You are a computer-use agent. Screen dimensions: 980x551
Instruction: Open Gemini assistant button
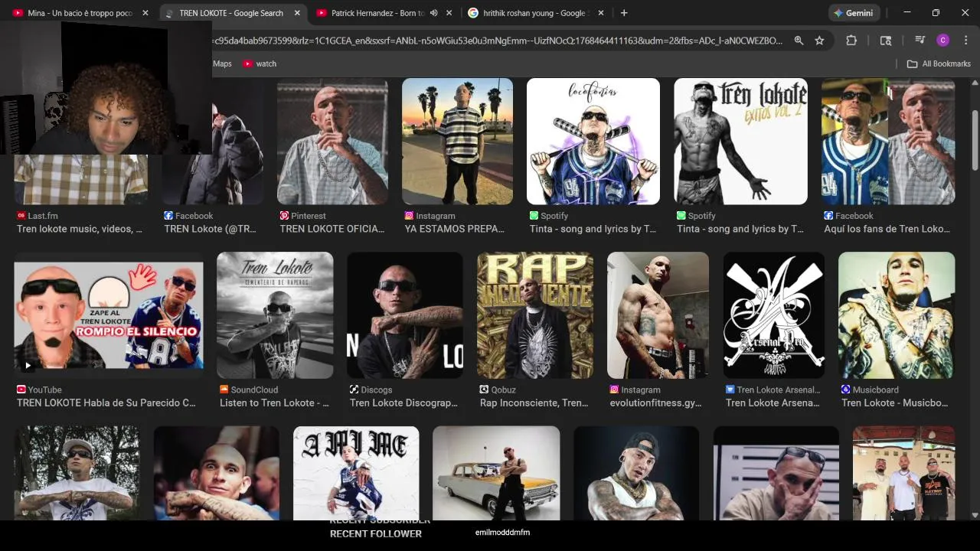point(854,13)
